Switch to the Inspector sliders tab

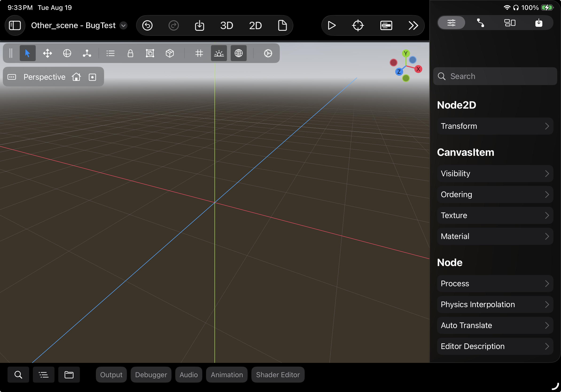coord(451,23)
